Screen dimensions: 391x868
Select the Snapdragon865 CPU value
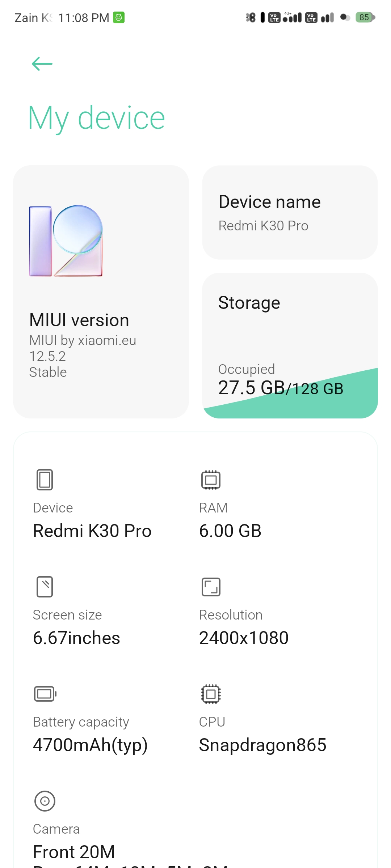262,745
